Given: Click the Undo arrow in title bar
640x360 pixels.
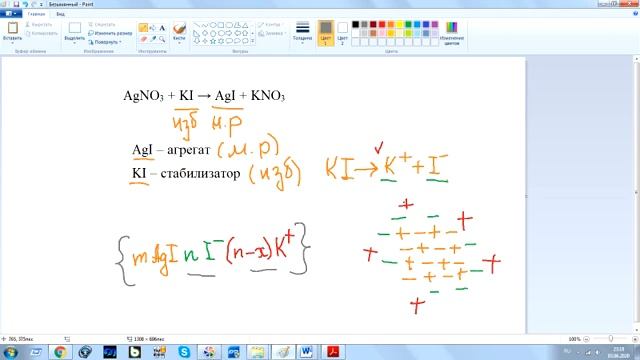Looking at the screenshot, I should [25, 4].
